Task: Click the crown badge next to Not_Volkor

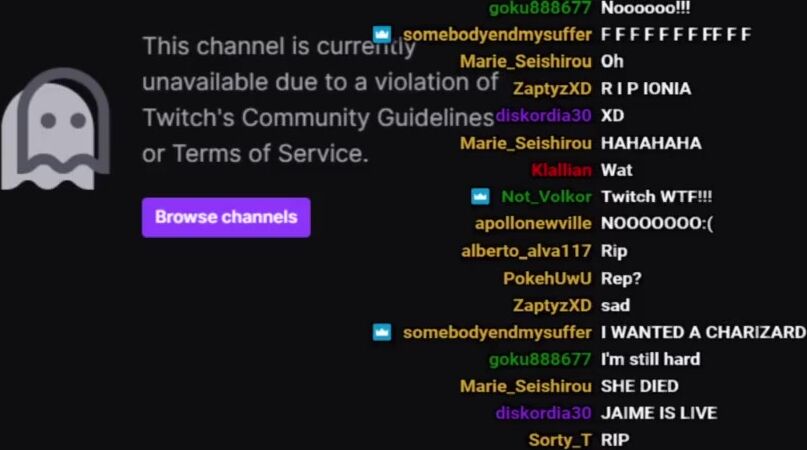Action: [x=480, y=196]
